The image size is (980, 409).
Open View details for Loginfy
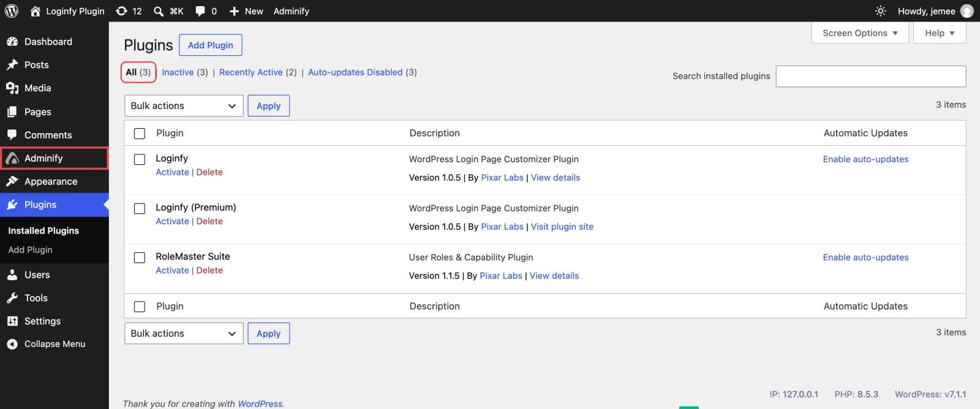tap(556, 178)
